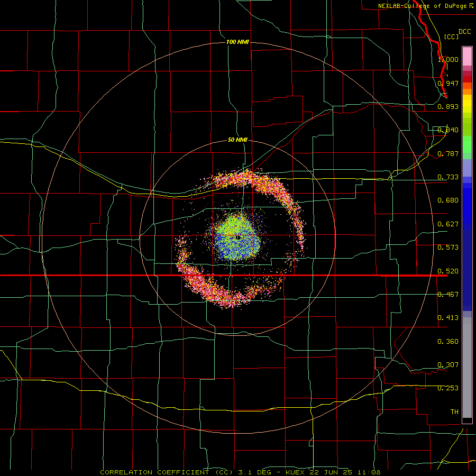Click the Correlation Coefficient caption at bottom
Viewport: 476px width, 476px height.
[240, 472]
